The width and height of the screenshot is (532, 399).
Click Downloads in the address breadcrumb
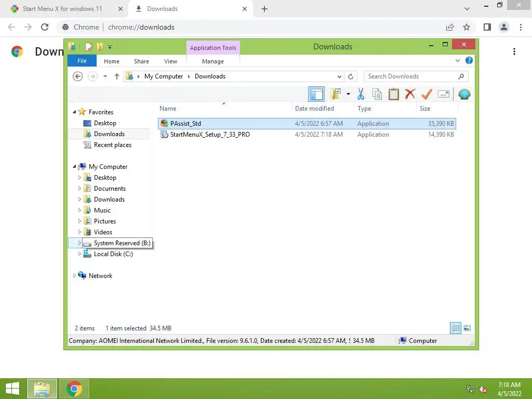(x=210, y=76)
